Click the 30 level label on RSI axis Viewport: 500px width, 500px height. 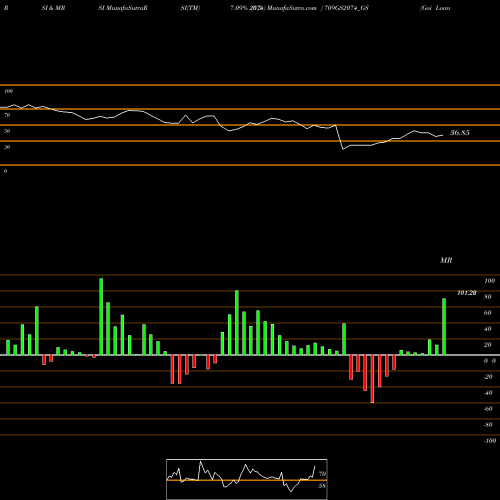coord(7,147)
